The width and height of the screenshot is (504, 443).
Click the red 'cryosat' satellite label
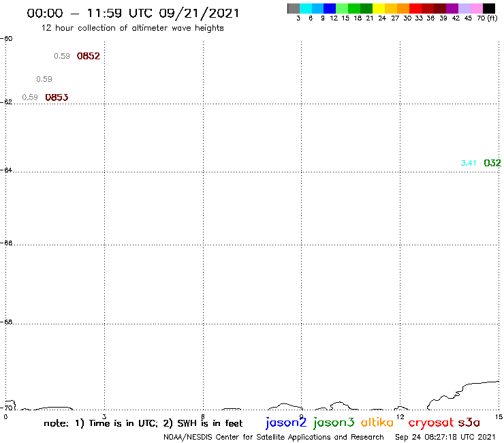pos(431,423)
